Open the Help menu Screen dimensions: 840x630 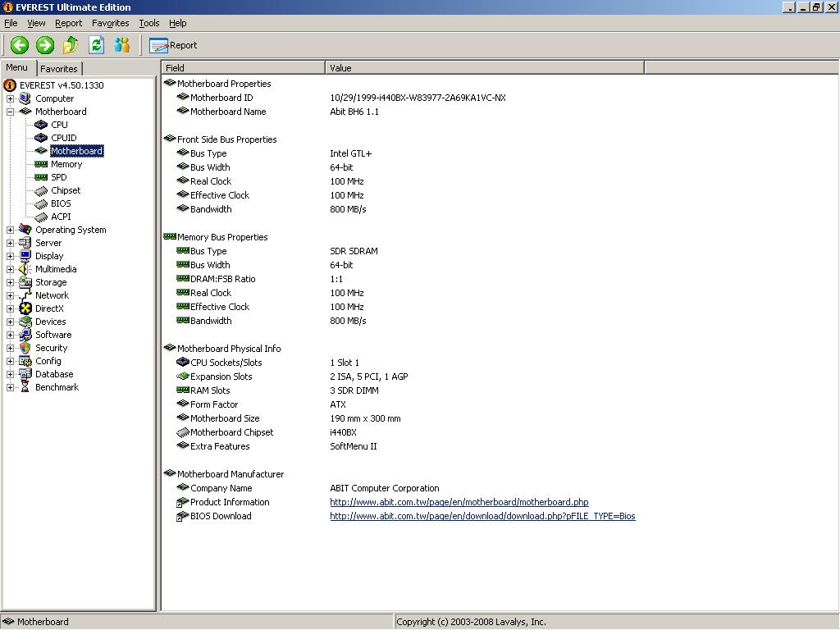click(178, 23)
